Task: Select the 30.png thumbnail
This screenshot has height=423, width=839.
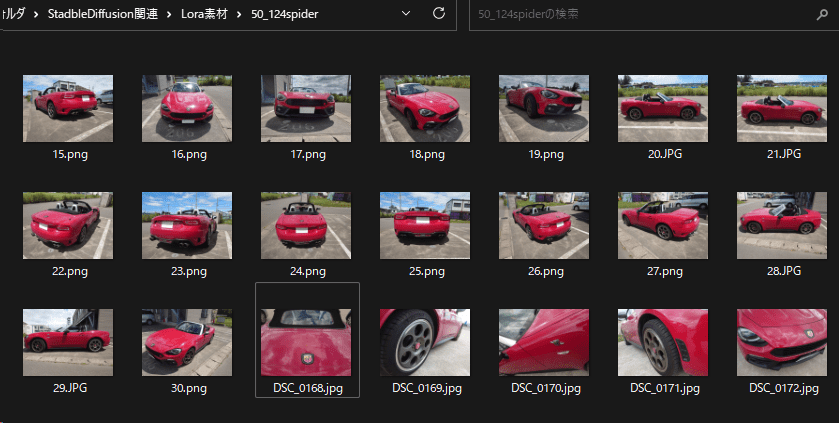Action: (187, 342)
